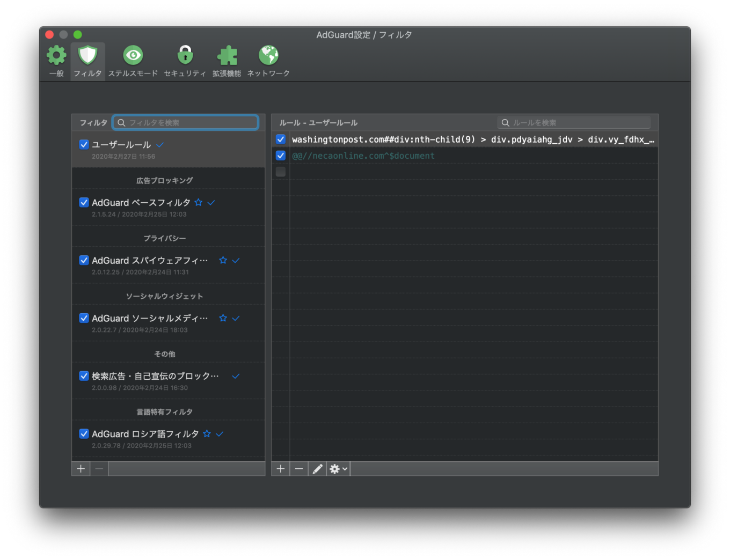Screen dimensions: 730x560
Task: Switch to the 拡張機能 tab label
Action: [227, 73]
